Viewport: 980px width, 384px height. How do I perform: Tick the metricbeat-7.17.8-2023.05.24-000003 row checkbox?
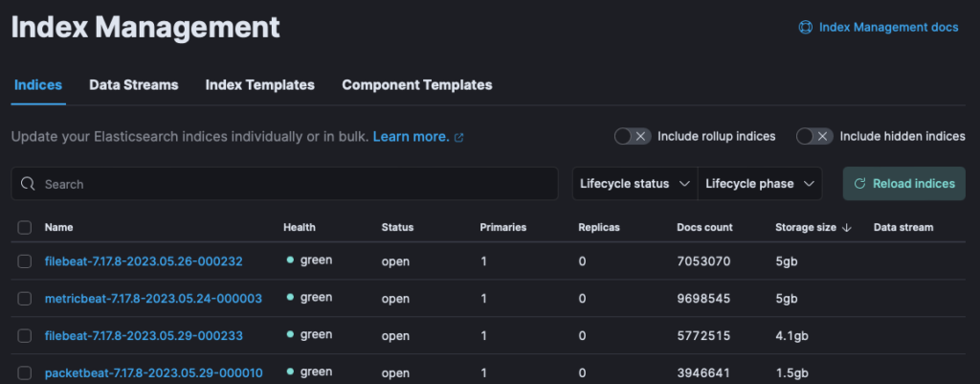pyautogui.click(x=25, y=299)
